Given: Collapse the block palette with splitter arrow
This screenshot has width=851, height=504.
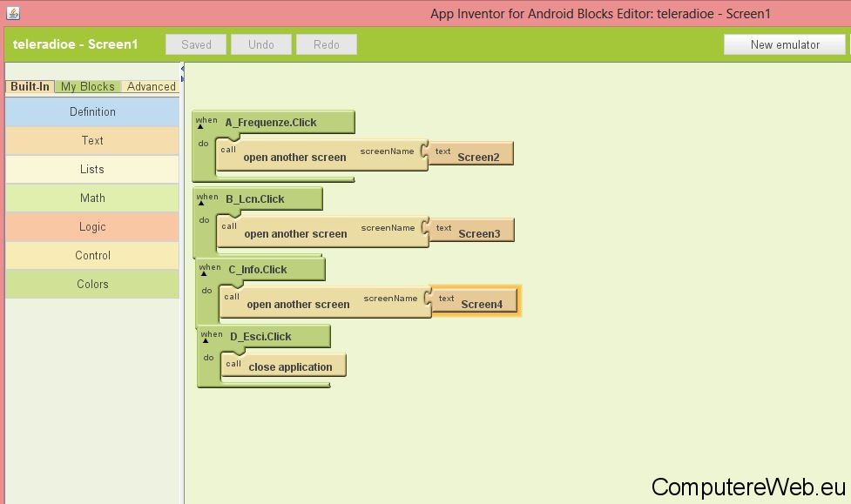Looking at the screenshot, I should click(182, 69).
